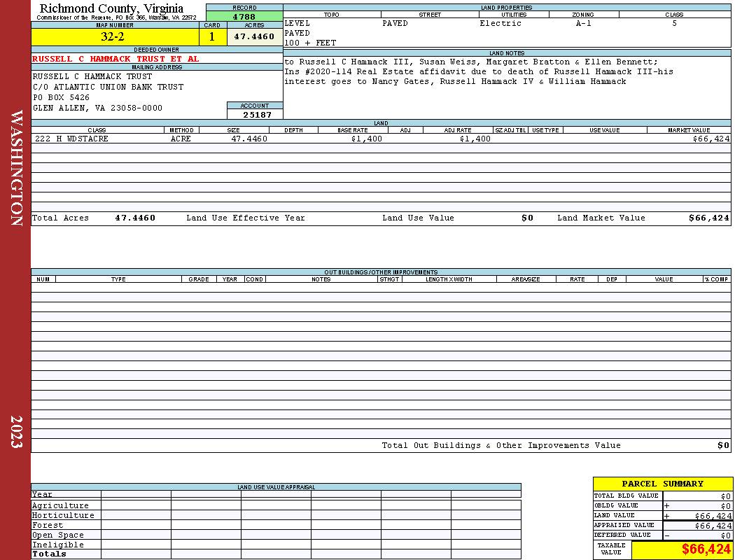Select the Acres 47.4460 header field
The image size is (735, 560).
(x=255, y=37)
